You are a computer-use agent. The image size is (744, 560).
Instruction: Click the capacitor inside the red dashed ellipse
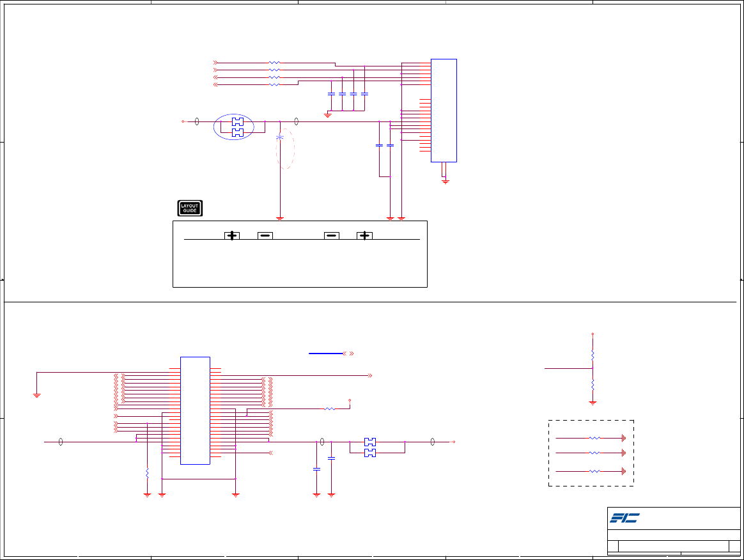pos(280,137)
